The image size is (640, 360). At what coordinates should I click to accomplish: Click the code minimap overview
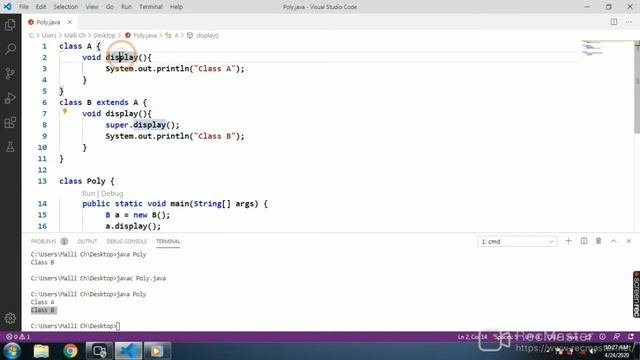coord(593,48)
